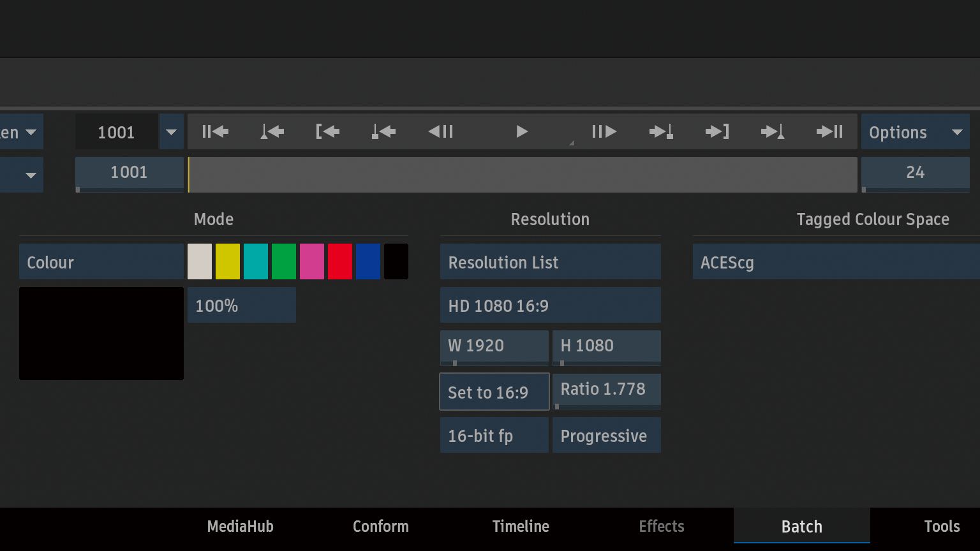Open the Tools tab
The height and width of the screenshot is (551, 980).
tap(942, 526)
